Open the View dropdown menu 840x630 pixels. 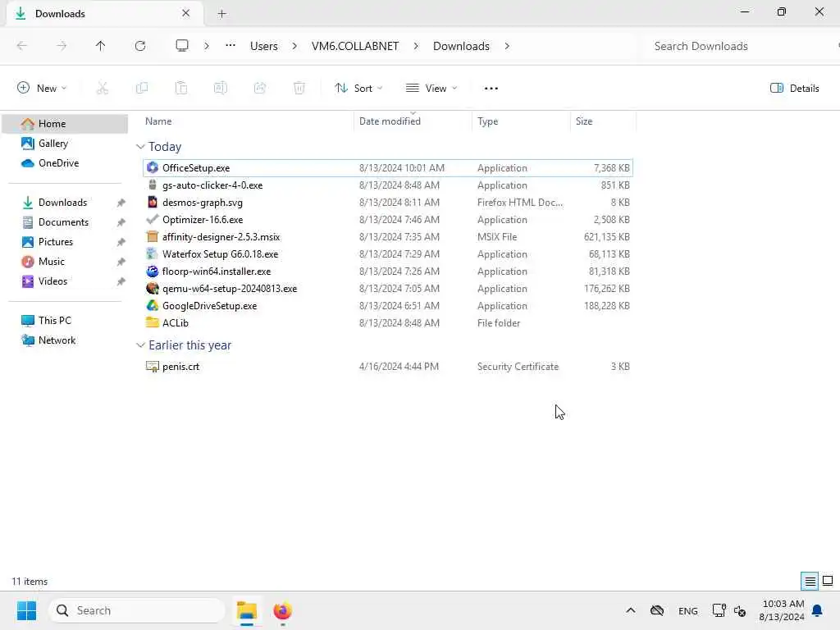pyautogui.click(x=431, y=89)
